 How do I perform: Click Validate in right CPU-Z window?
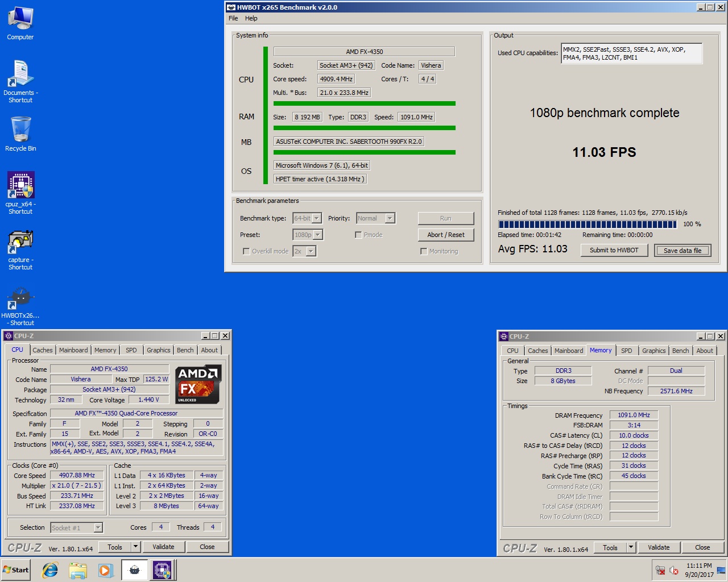(x=659, y=547)
